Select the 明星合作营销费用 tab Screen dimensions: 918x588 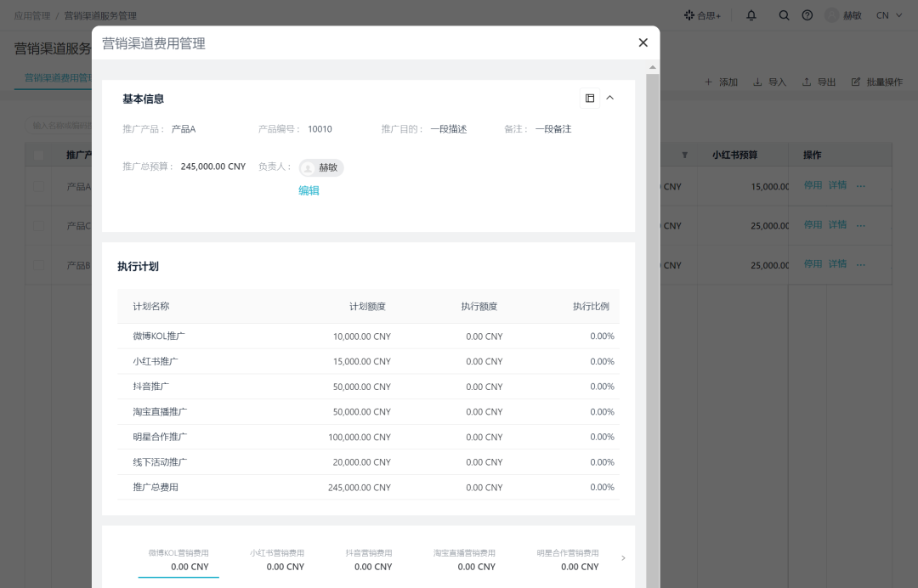568,560
